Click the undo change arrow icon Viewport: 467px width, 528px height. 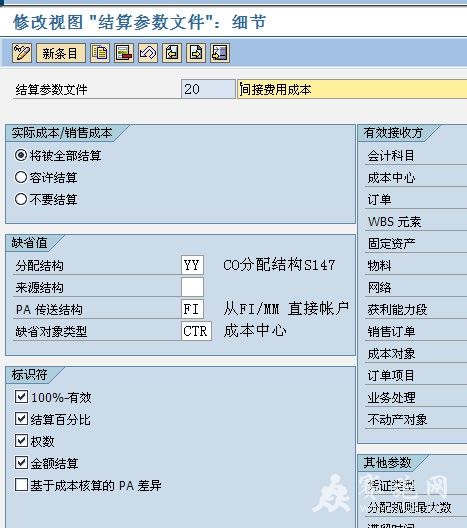pos(148,53)
